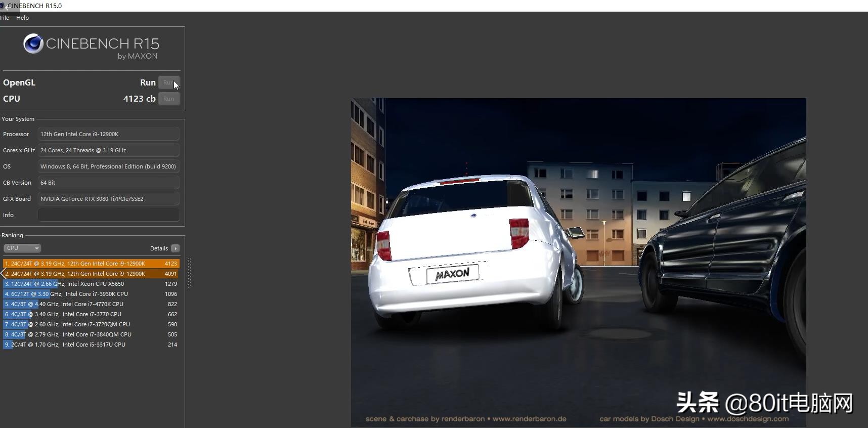Click the CB Version 64 Bit field
868x428 pixels.
tap(109, 183)
